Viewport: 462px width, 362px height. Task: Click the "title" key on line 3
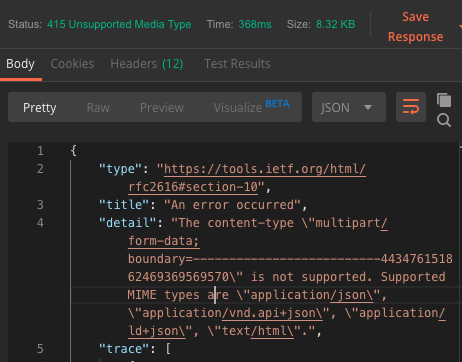[x=124, y=205]
